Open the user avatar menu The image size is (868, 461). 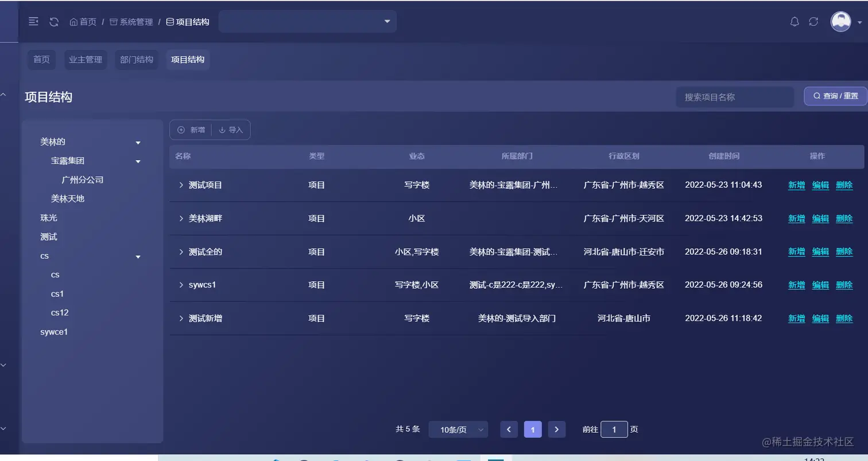click(840, 21)
